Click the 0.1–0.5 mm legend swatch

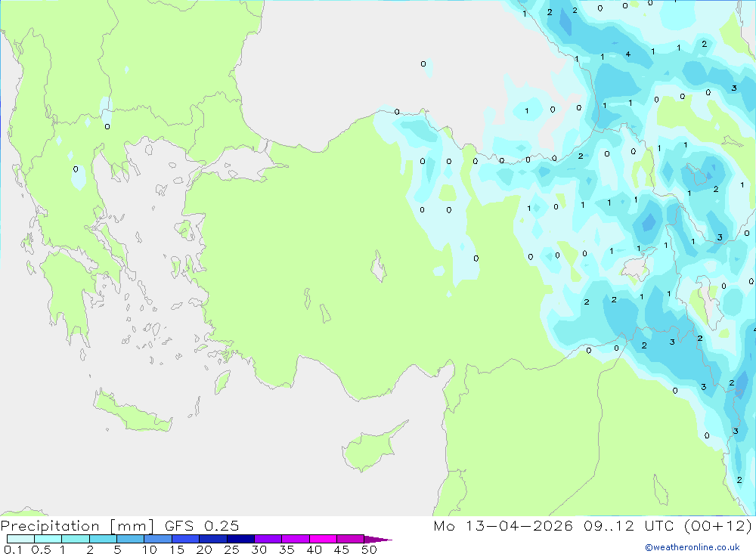20,539
